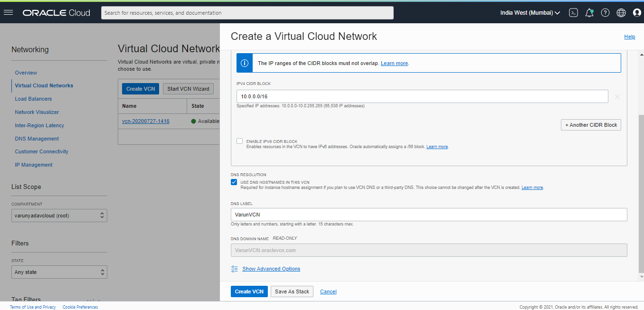Click the Start VCN Wizard button
Image resolution: width=644 pixels, height=310 pixels.
pos(189,89)
